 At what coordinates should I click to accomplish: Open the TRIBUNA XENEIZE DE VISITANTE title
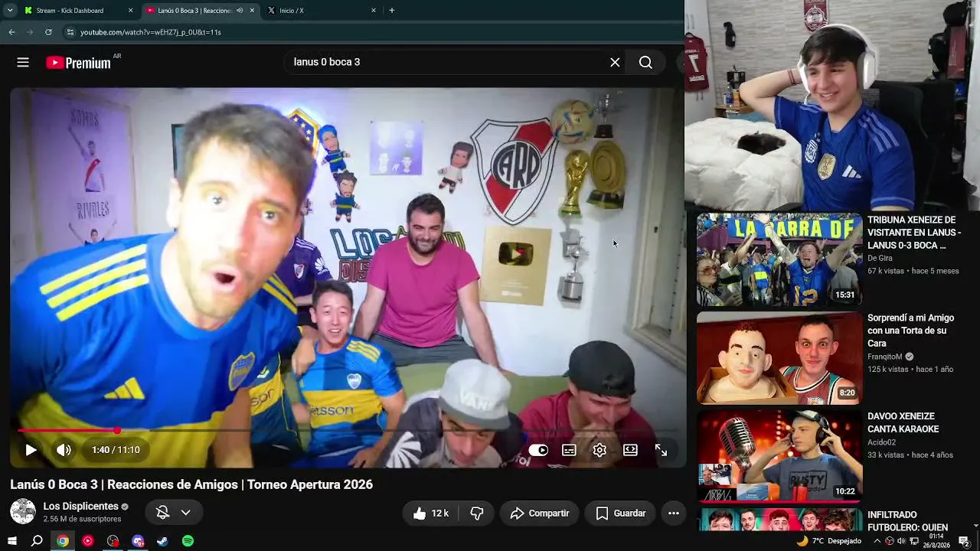[x=914, y=233]
